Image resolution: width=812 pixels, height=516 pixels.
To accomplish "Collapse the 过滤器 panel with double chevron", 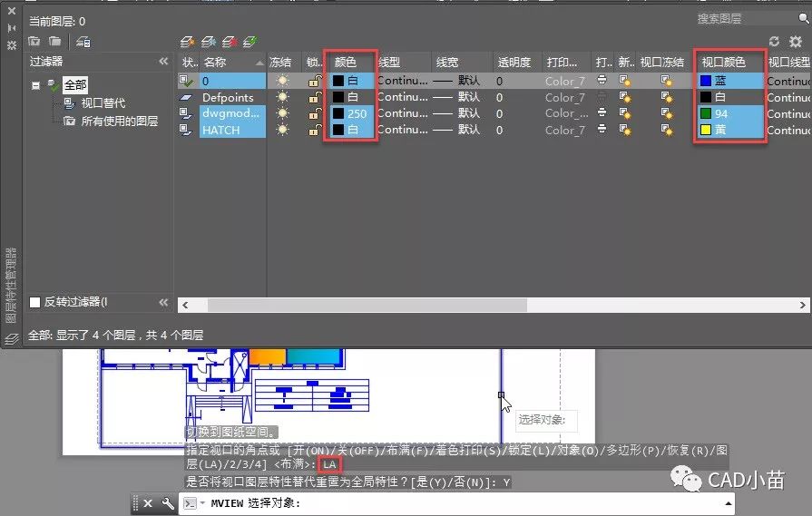I will tap(163, 62).
